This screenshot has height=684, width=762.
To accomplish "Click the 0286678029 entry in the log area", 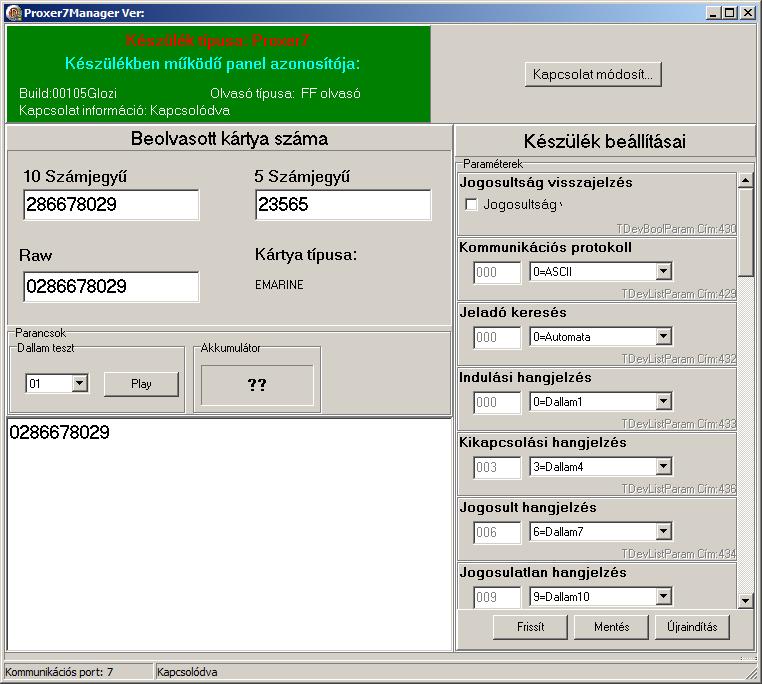I will 59,432.
